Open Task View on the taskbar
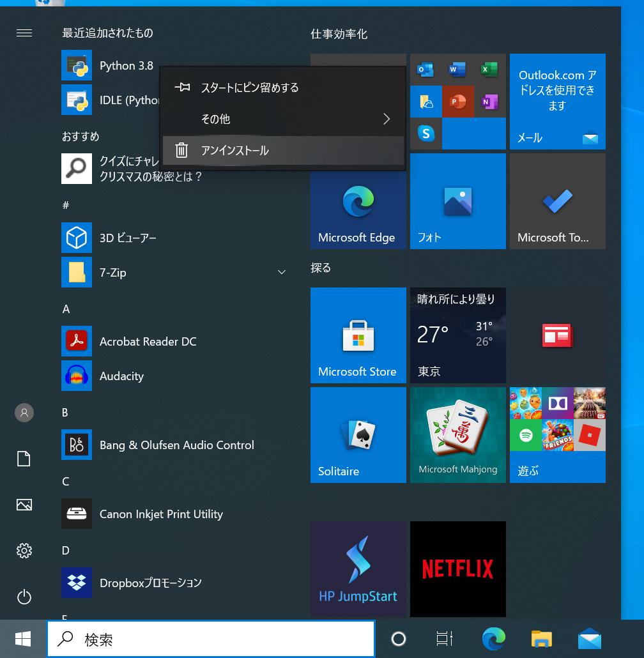 click(x=444, y=639)
